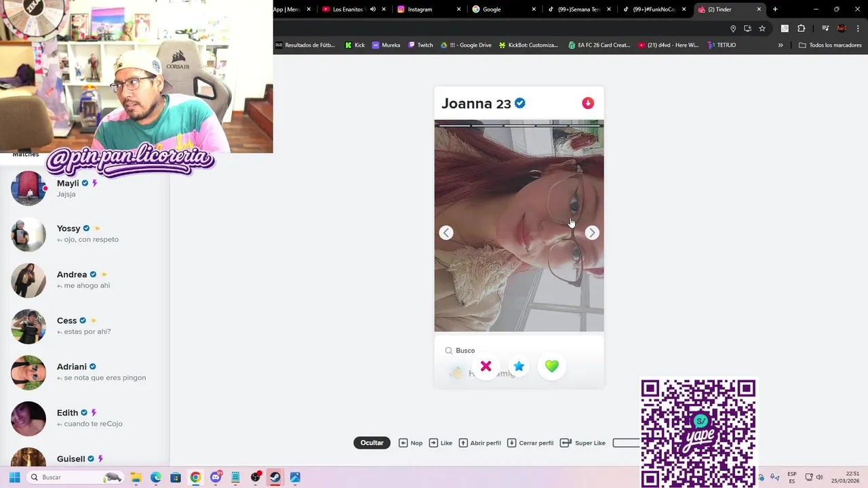Open Joanna's profile photo
Viewport: 868px width, 488px height.
(519, 226)
